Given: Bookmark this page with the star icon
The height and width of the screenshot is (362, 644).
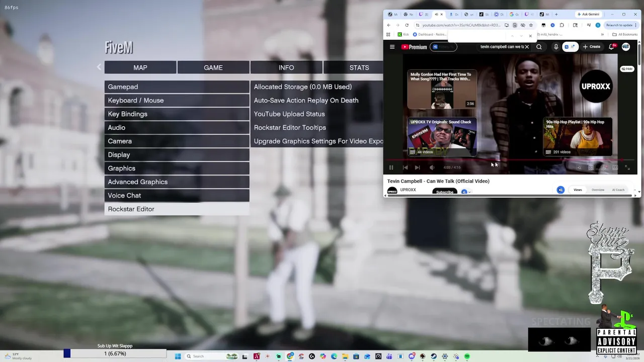Looking at the screenshot, I should pyautogui.click(x=530, y=25).
